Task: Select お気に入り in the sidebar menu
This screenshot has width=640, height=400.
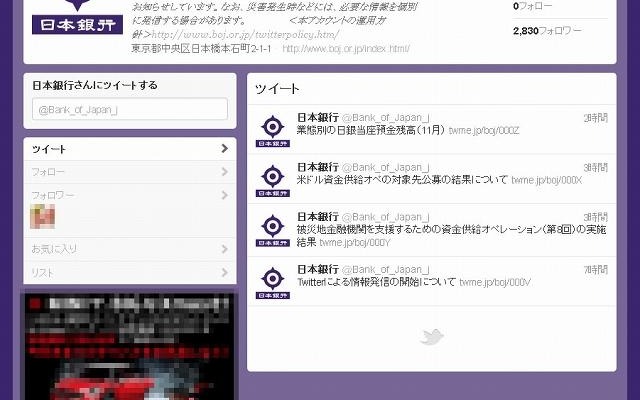Action: (130, 249)
